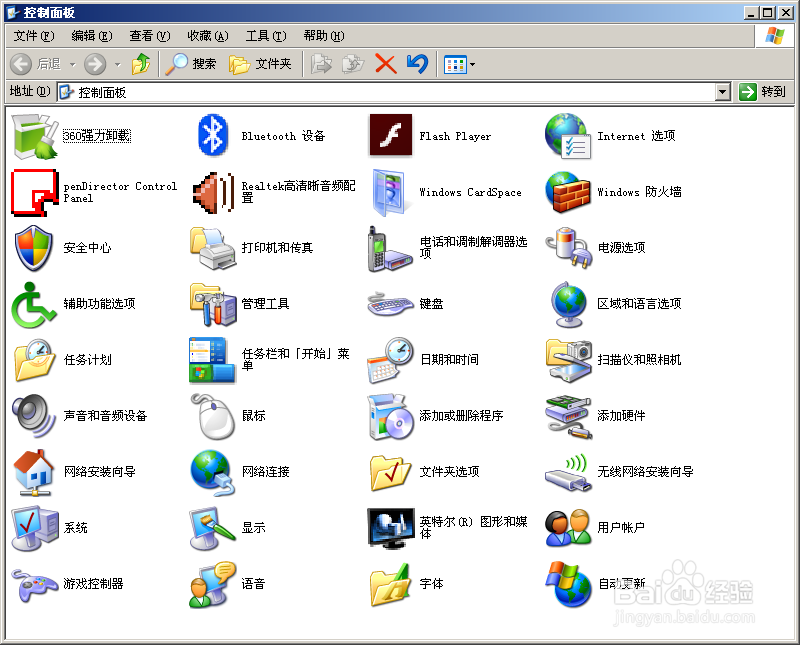Open Realtek高清晰音频配置 speaker icon
The height and width of the screenshot is (645, 800).
tap(213, 193)
